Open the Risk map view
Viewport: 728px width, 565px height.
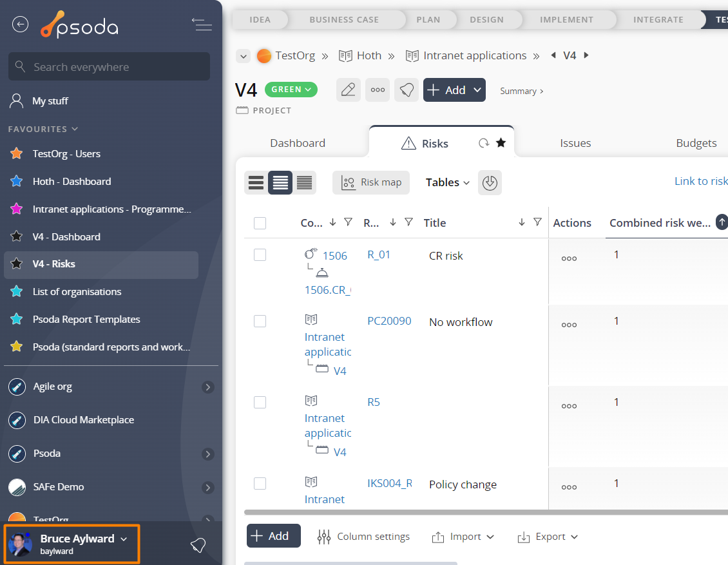371,182
